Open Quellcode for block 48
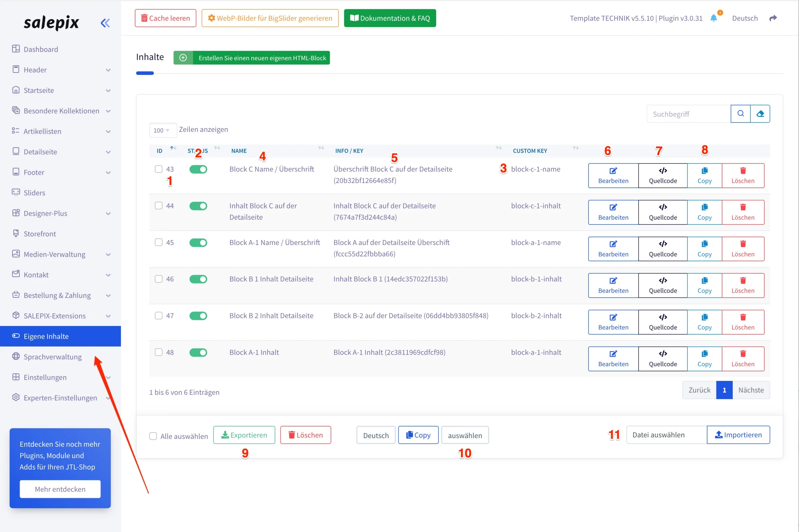The image size is (799, 532). [663, 359]
